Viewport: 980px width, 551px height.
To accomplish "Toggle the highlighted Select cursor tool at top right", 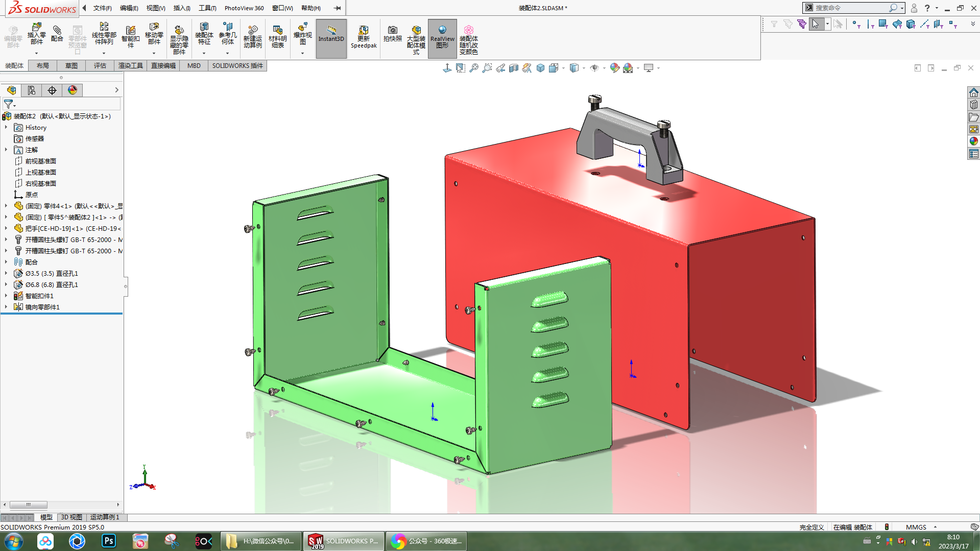I will pyautogui.click(x=816, y=24).
